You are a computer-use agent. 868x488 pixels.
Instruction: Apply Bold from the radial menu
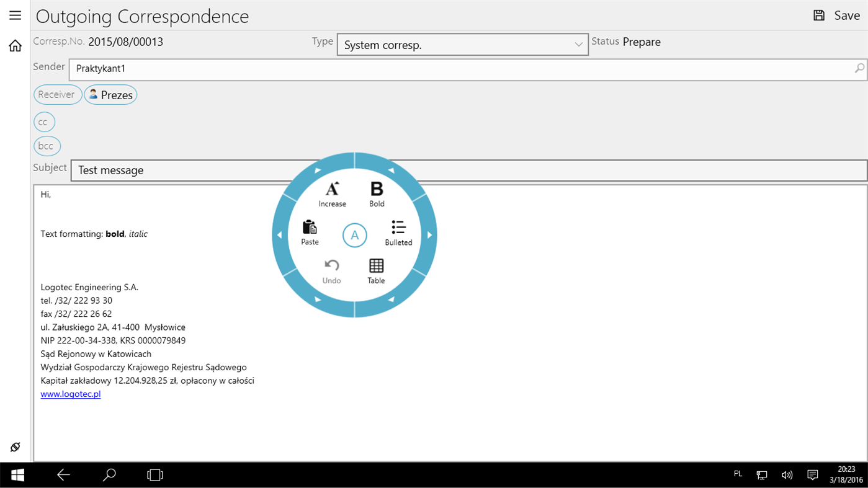pyautogui.click(x=377, y=194)
